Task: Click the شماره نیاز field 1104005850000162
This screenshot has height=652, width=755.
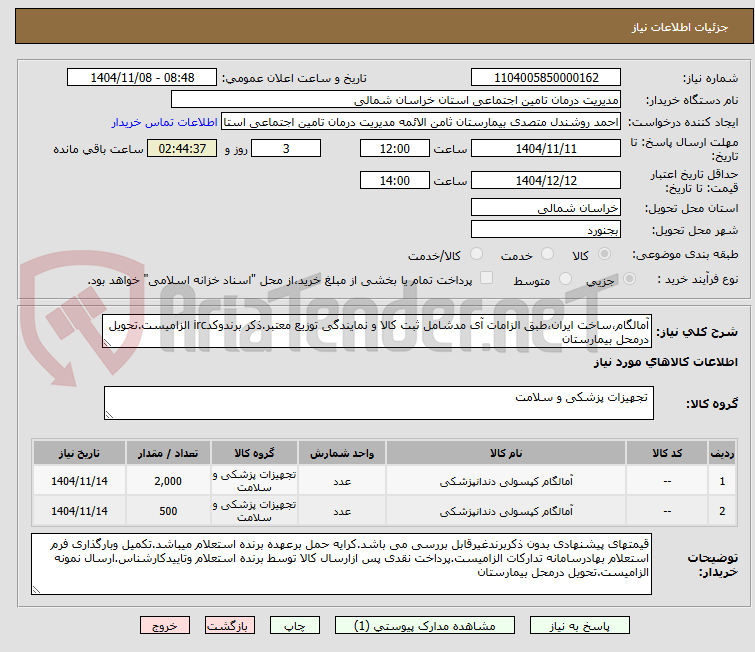Action: pyautogui.click(x=546, y=78)
